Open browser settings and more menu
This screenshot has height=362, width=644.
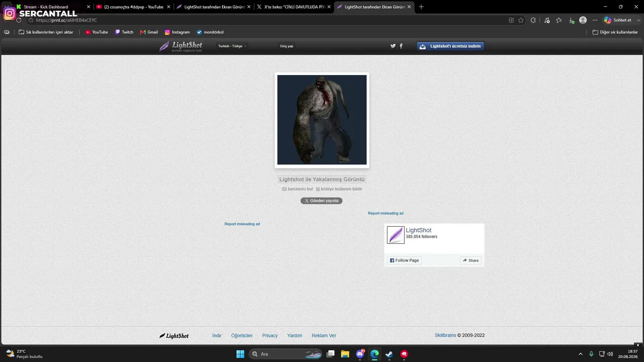(x=595, y=20)
